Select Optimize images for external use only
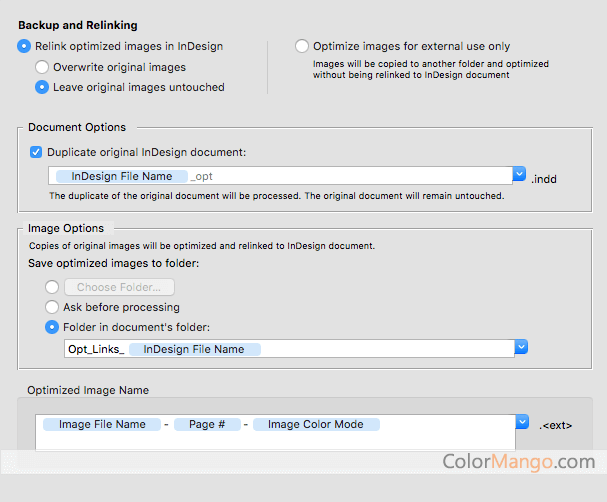The height and width of the screenshot is (502, 607). pos(302,46)
